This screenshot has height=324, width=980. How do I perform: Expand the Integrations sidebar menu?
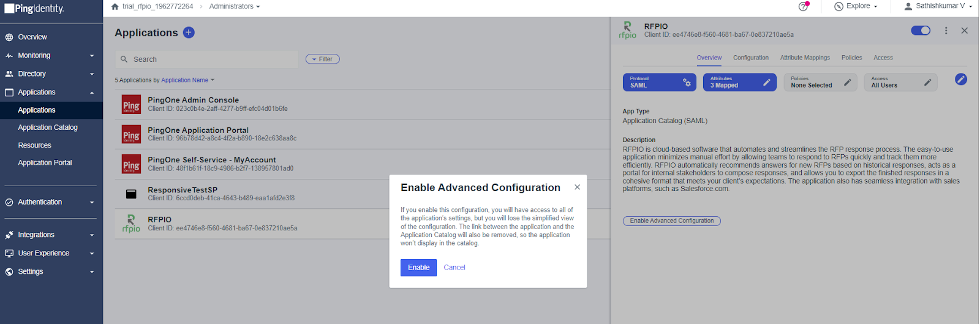click(92, 235)
